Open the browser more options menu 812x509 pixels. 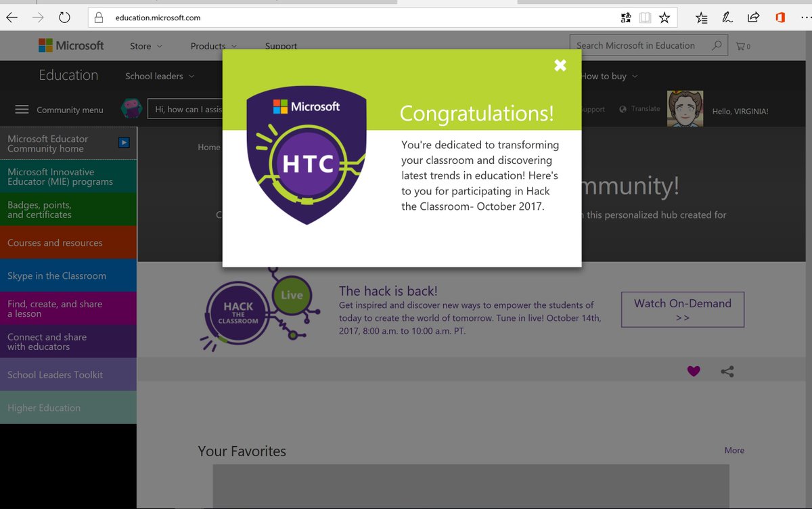[805, 18]
